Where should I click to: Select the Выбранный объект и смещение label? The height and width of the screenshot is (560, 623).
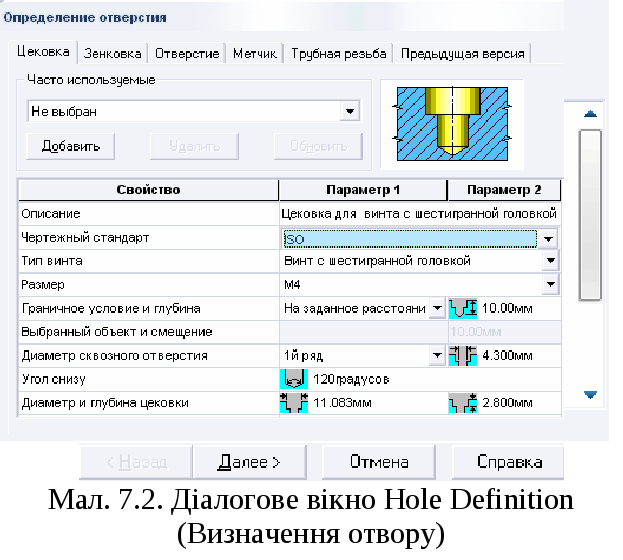(117, 332)
